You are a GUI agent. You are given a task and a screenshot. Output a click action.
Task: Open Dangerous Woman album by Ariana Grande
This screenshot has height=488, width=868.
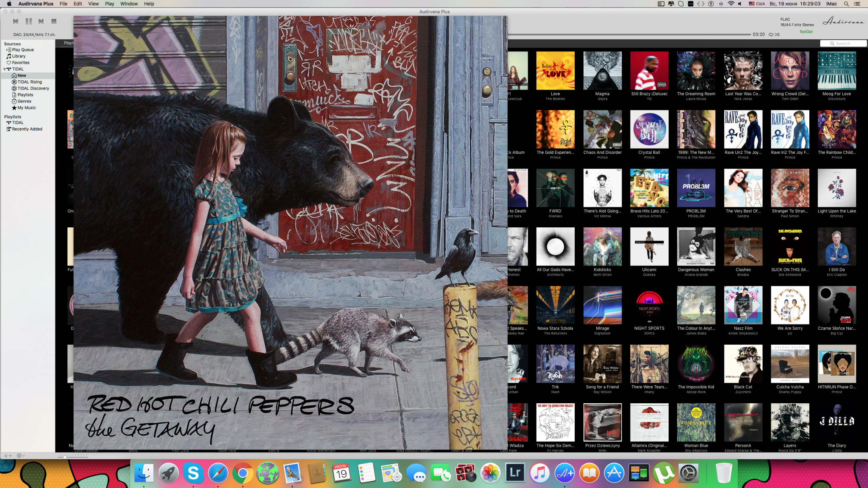[696, 247]
